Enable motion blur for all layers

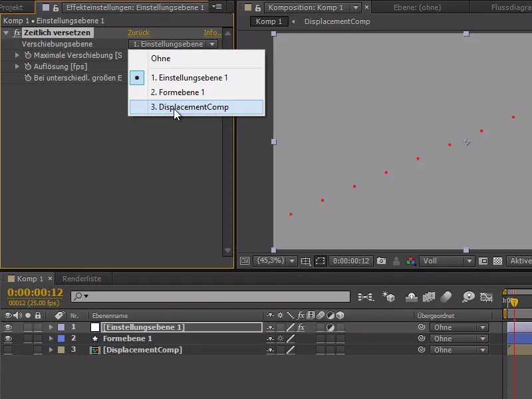tap(446, 297)
